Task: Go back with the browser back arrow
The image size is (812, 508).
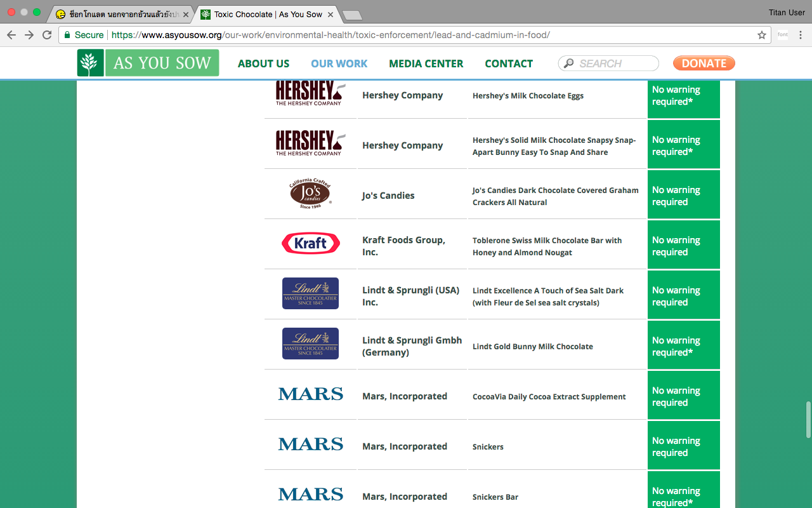Action: 11,35
